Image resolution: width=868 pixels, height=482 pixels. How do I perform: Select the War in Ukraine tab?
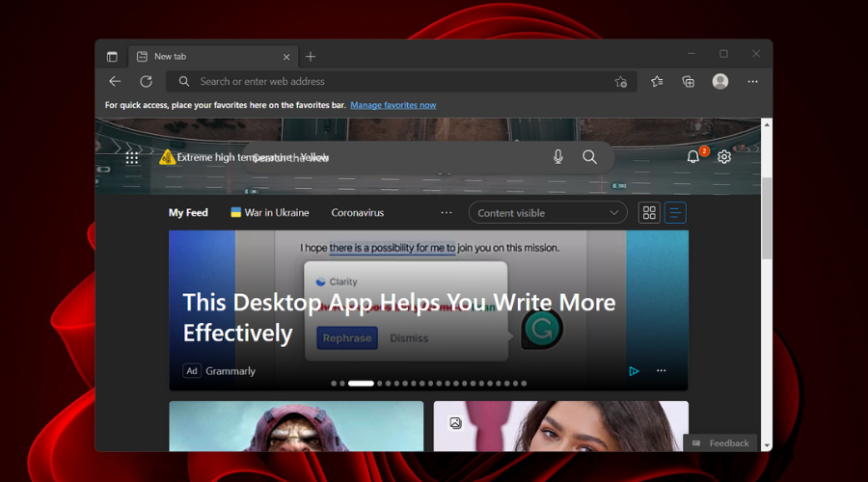click(270, 212)
